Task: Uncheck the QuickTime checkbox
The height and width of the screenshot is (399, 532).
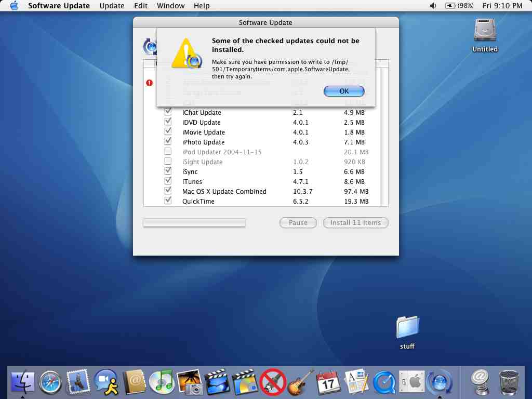Action: (x=168, y=200)
